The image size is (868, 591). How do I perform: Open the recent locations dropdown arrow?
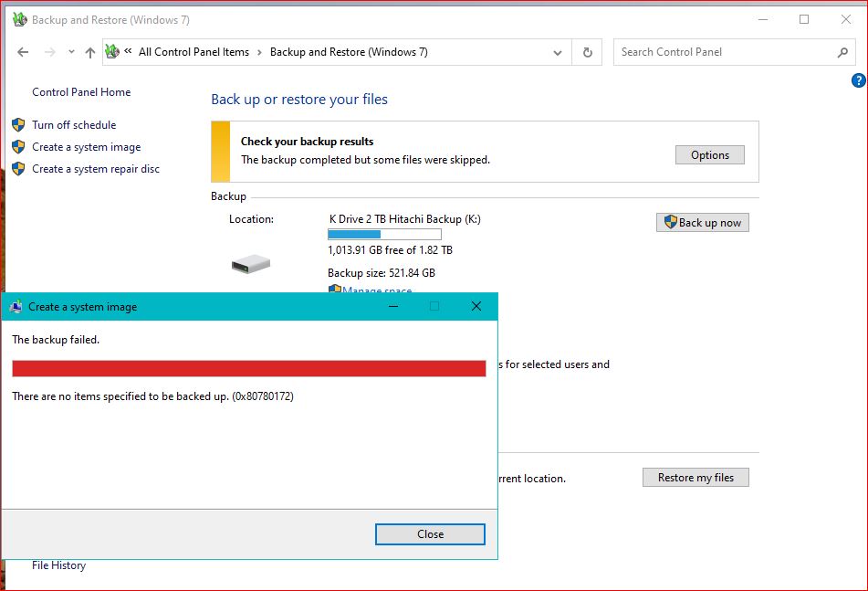(x=71, y=52)
